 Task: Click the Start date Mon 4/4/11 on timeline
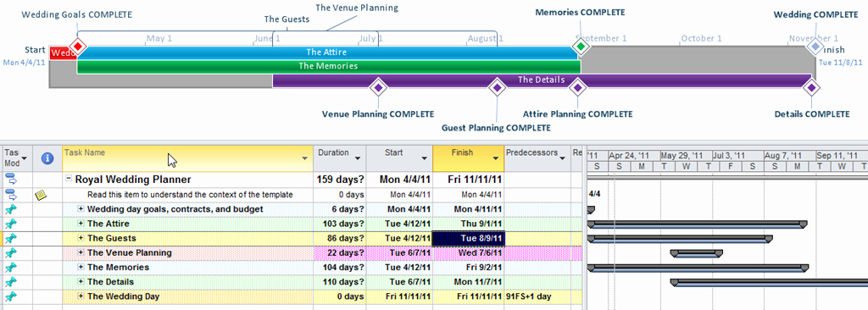pos(25,63)
